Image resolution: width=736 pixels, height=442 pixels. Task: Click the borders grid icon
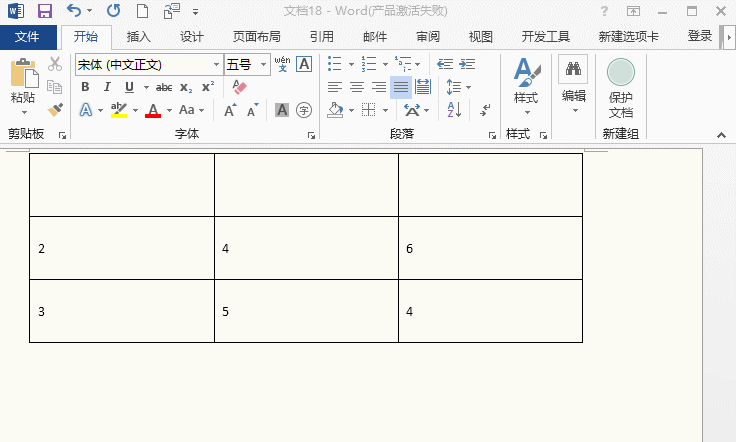click(369, 110)
